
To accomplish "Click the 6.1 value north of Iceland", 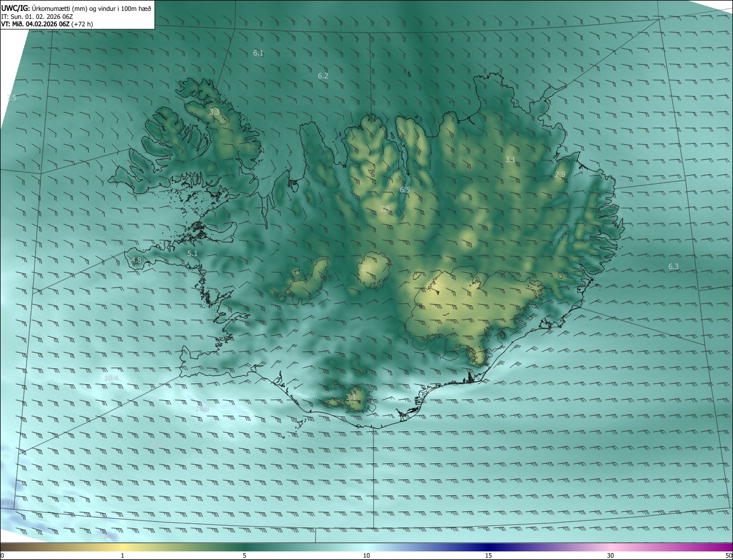I will (258, 53).
